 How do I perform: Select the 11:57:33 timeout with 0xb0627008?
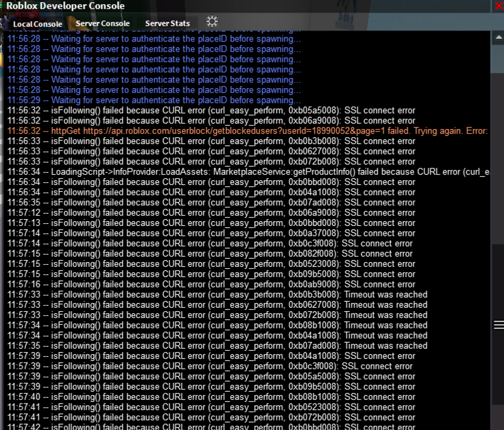pyautogui.click(x=218, y=305)
